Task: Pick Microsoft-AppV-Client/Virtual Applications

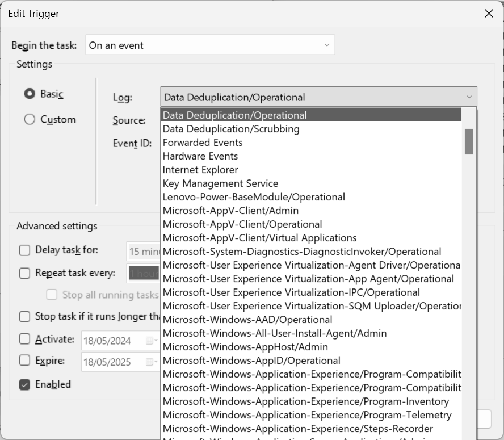Action: point(311,238)
